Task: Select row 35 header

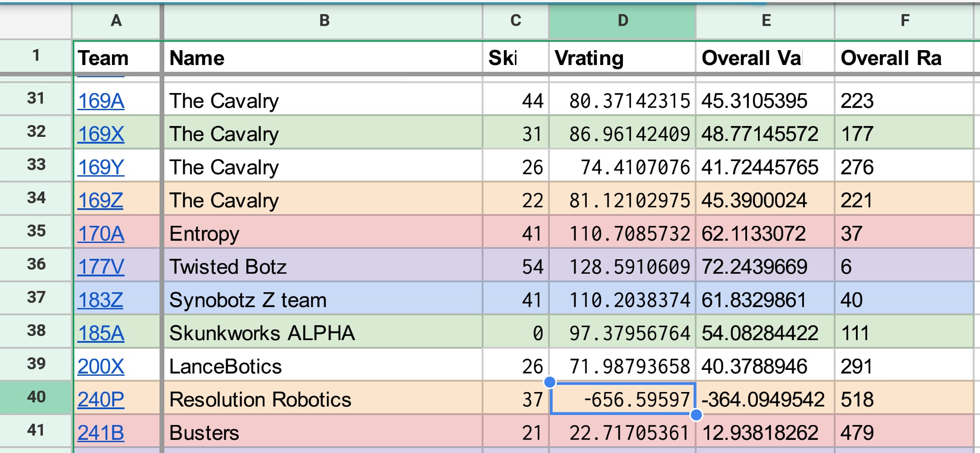Action: (36, 231)
